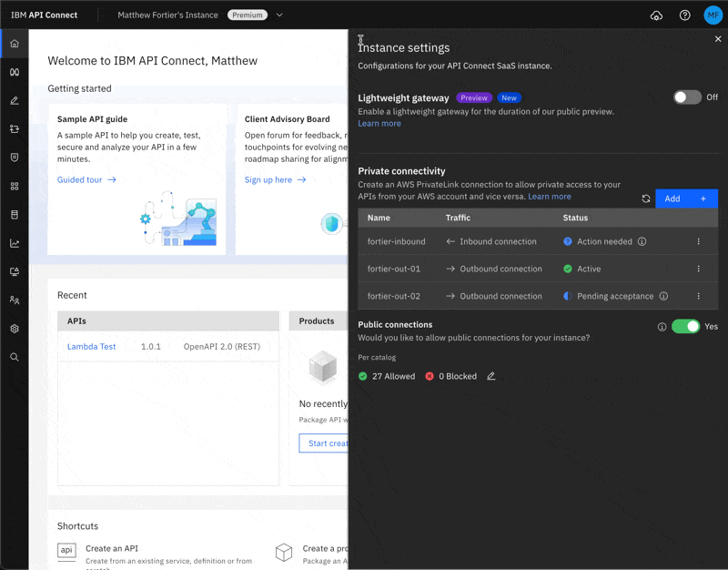728x570 pixels.
Task: Turn off the Public connections toggle
Action: pos(685,326)
